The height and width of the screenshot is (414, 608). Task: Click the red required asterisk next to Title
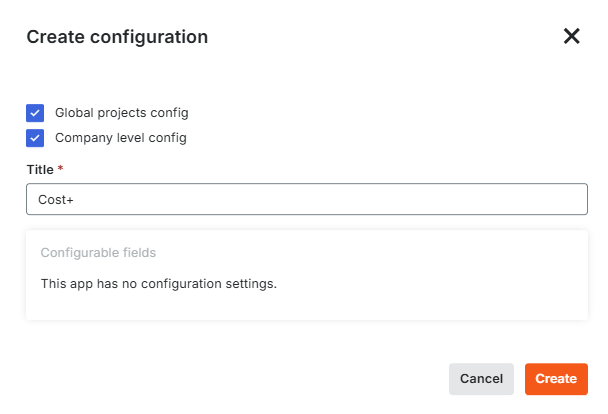click(x=60, y=168)
